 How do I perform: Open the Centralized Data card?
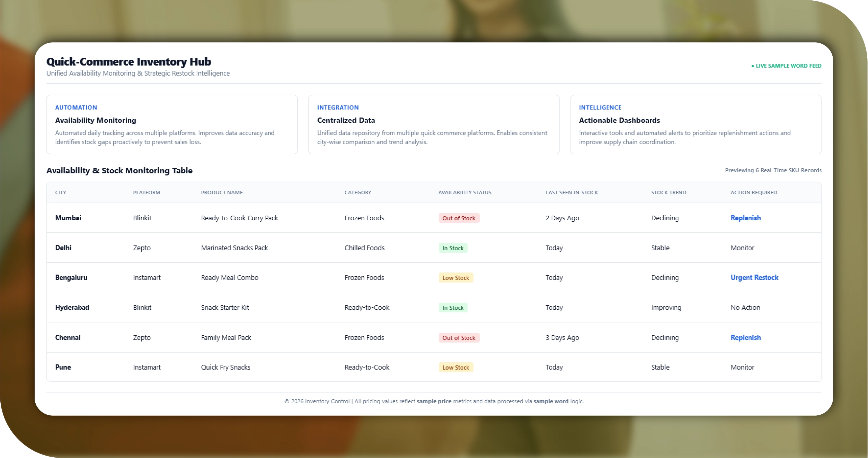tap(434, 124)
